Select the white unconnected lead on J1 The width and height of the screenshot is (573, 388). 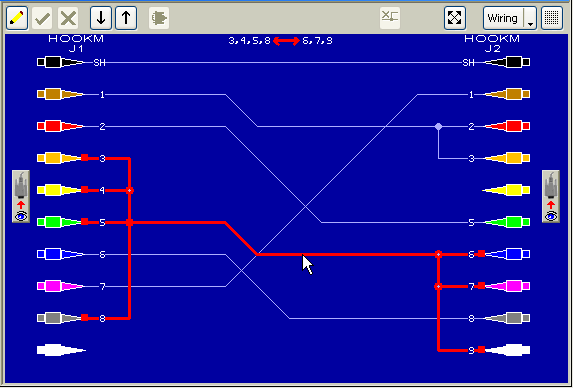click(x=61, y=350)
